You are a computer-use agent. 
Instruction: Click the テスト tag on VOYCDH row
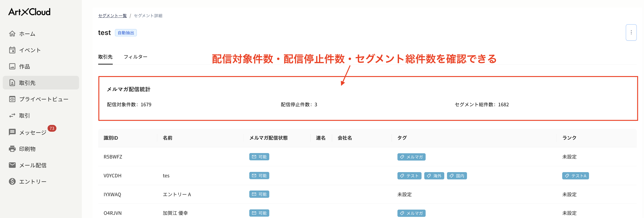tap(409, 176)
